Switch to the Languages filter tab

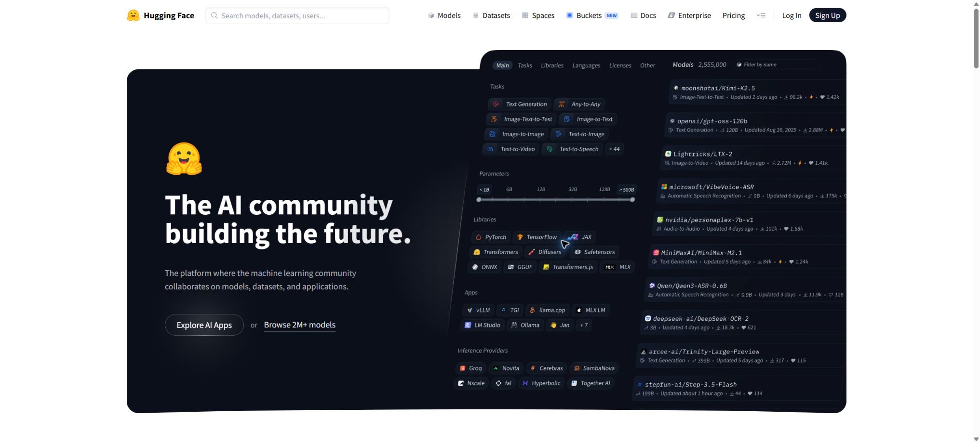pos(586,65)
